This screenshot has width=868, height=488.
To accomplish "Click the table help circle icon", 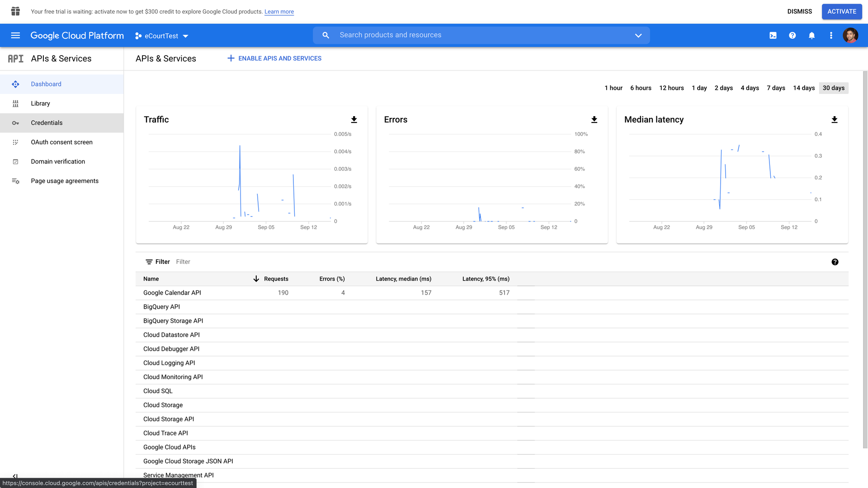I will point(835,262).
